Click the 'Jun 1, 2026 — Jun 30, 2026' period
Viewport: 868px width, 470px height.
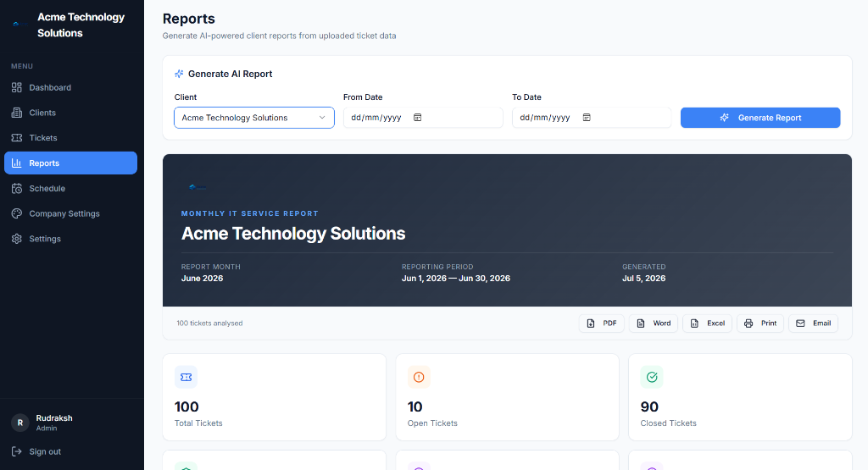click(456, 279)
